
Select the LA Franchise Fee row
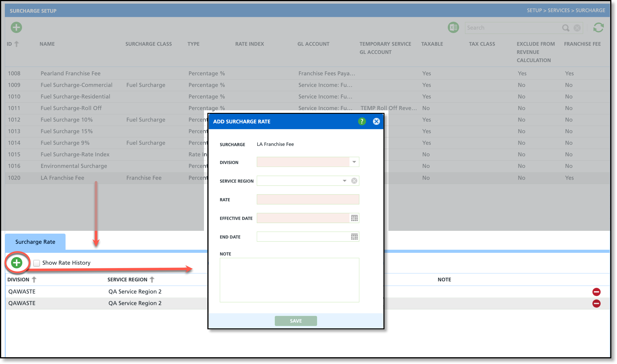(62, 178)
